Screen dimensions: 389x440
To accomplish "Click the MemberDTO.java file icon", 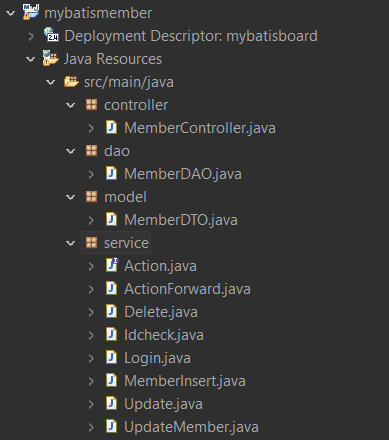I will coord(111,219).
